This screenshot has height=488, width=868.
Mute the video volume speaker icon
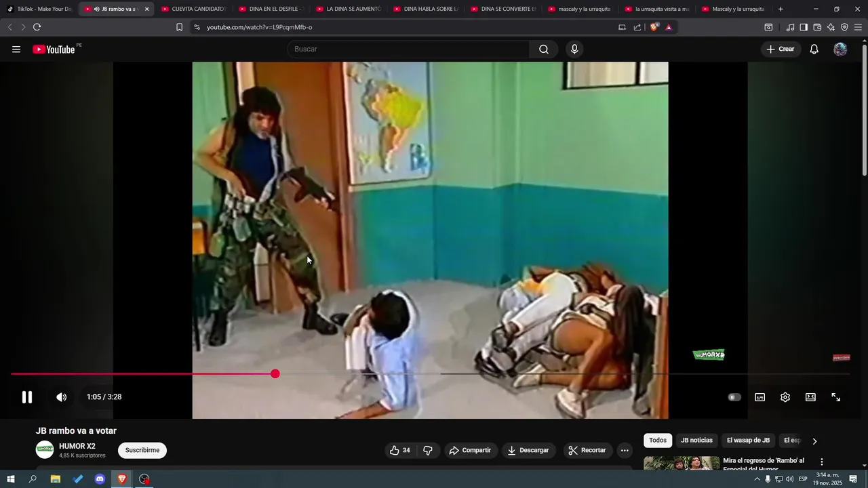[x=61, y=397]
